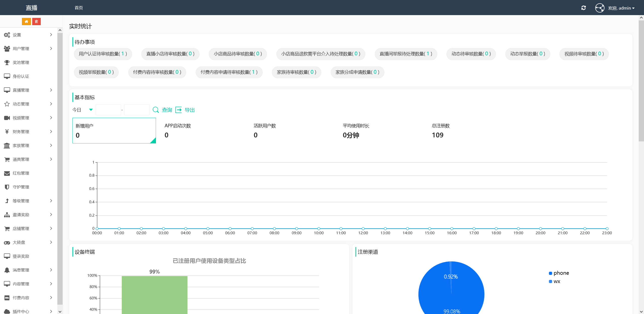Toggle the phone legend entry

(x=558, y=273)
